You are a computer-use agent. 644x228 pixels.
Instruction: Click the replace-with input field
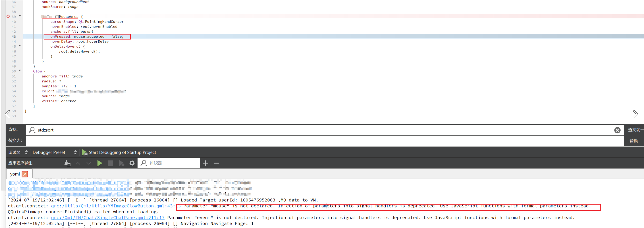(324, 141)
